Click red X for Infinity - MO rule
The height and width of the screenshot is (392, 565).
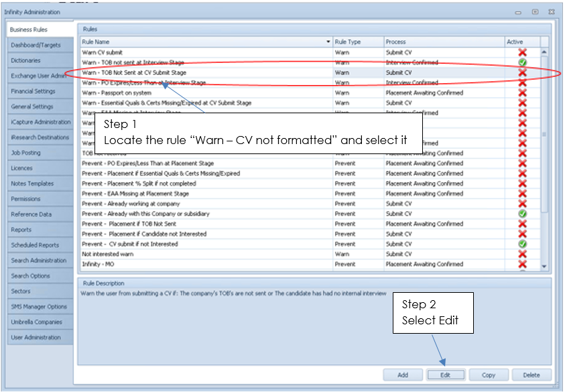[x=522, y=265]
